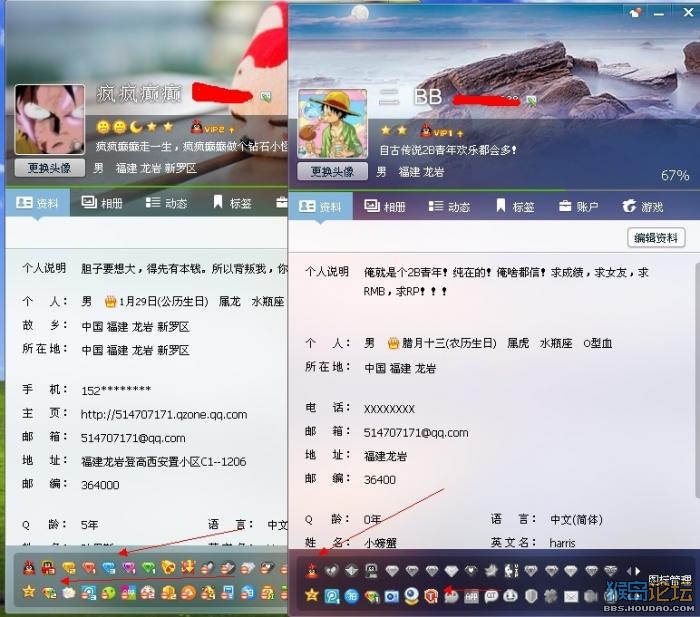
Task: Click the gray APP icon
Action: [x=471, y=596]
